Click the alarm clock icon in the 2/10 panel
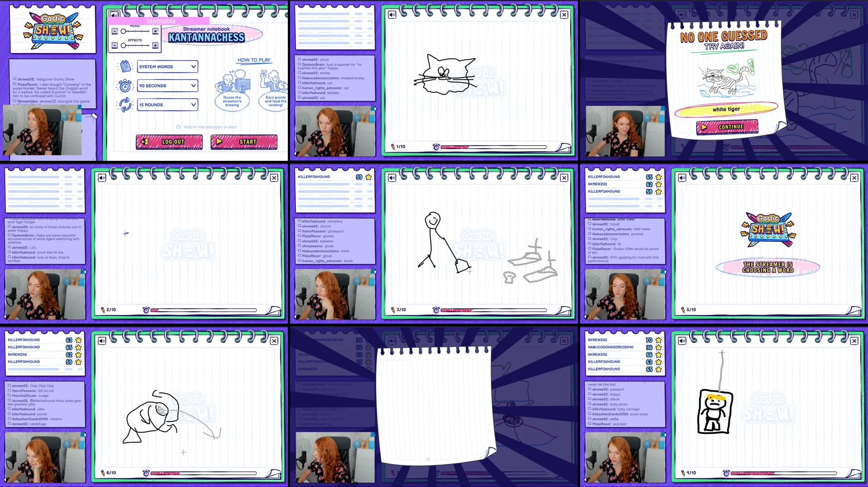The height and width of the screenshot is (487, 868). tap(146, 310)
